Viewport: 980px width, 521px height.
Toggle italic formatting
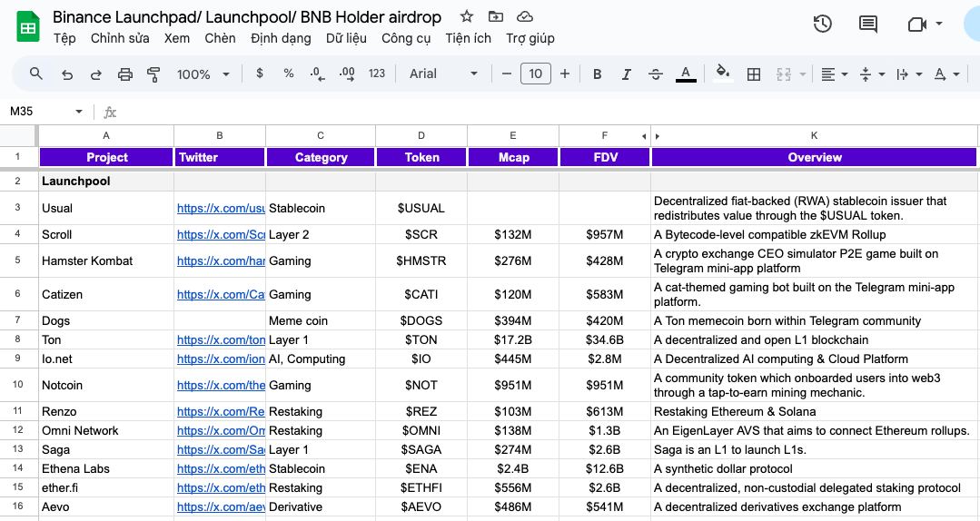tap(627, 74)
